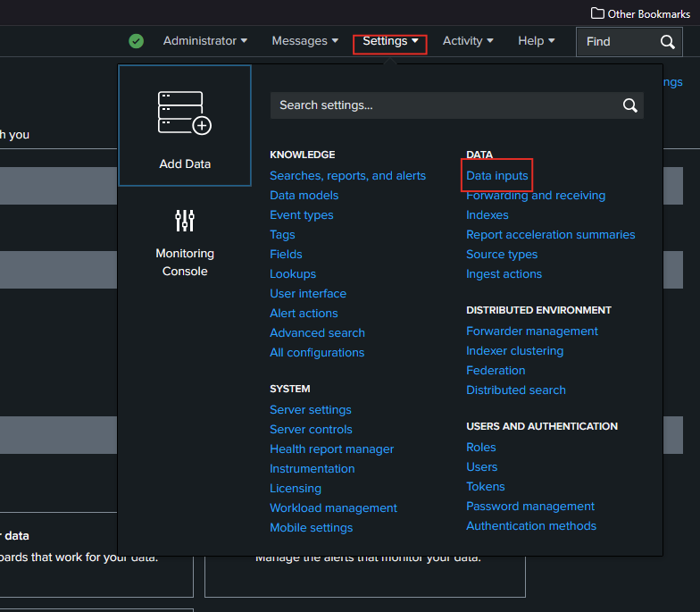Open the Tags settings link
Screen dimensions: 700x612
coord(282,234)
